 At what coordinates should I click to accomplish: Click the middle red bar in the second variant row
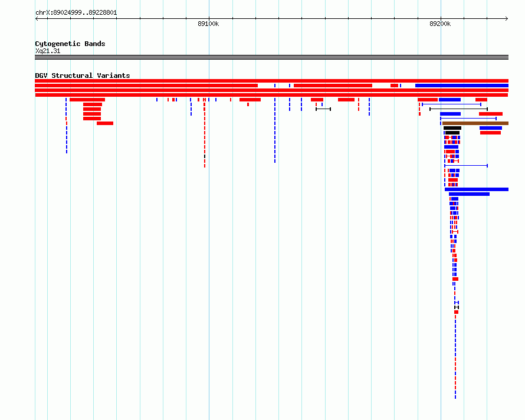(x=333, y=86)
